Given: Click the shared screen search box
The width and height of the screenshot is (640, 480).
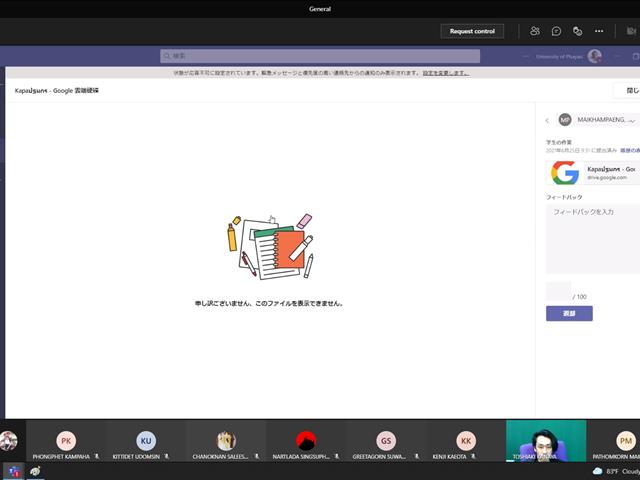Looking at the screenshot, I should pyautogui.click(x=320, y=56).
